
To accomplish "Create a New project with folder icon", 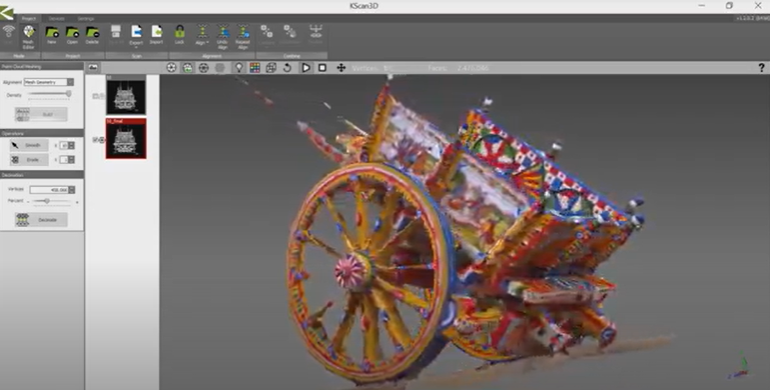I will tap(52, 35).
